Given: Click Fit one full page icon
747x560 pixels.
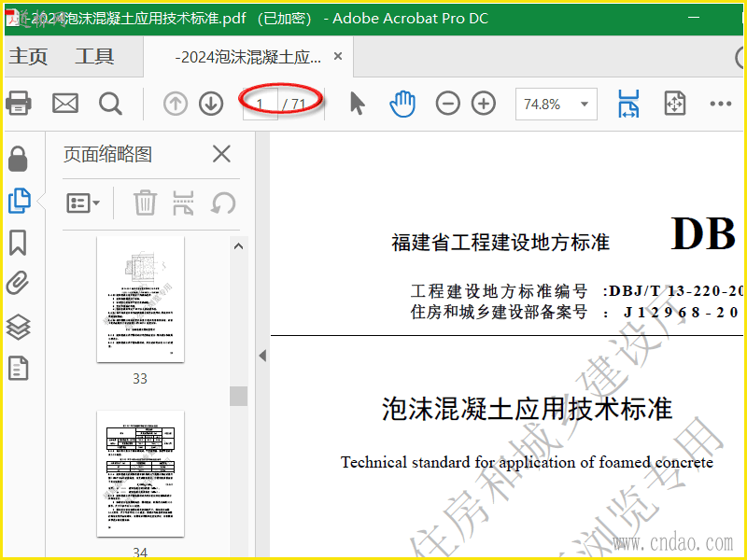Looking at the screenshot, I should [x=674, y=104].
